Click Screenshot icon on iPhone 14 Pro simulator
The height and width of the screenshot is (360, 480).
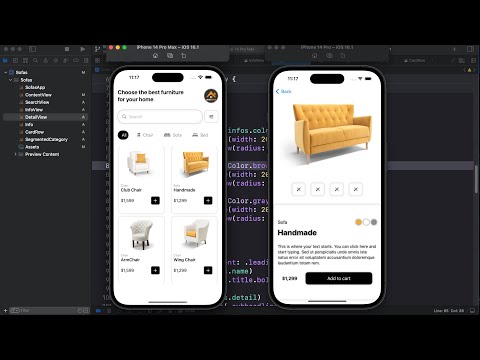(329, 56)
